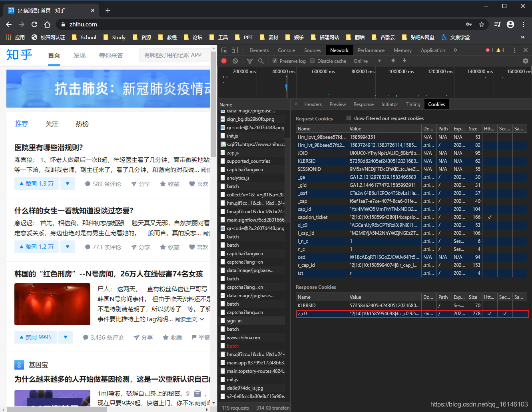Expand the 阅读全文 link chevron
532x412 pixels.
(x=202, y=319)
